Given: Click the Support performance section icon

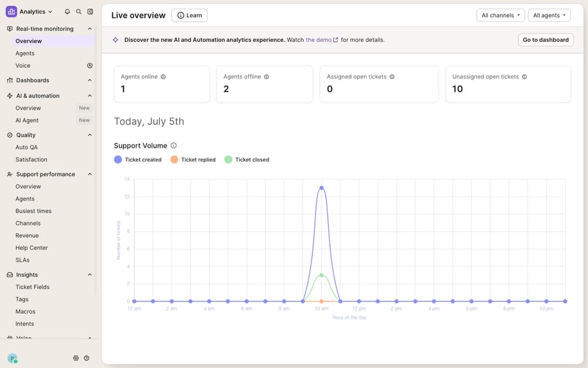Looking at the screenshot, I should (x=10, y=174).
